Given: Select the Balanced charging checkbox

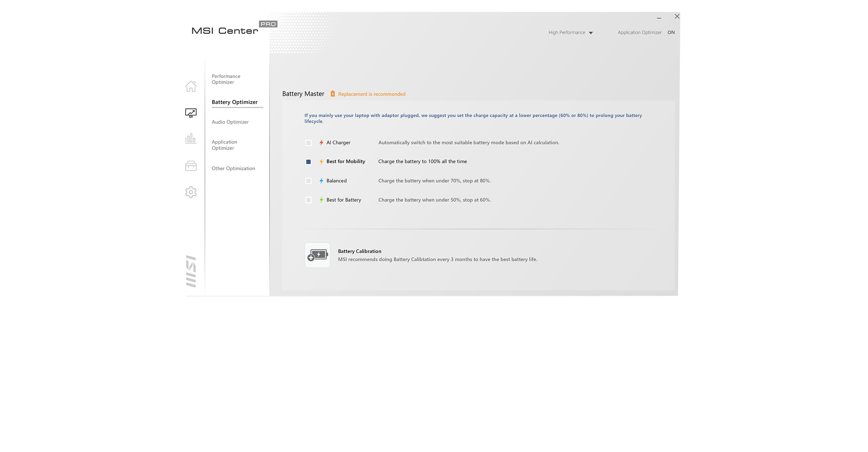Looking at the screenshot, I should [308, 181].
